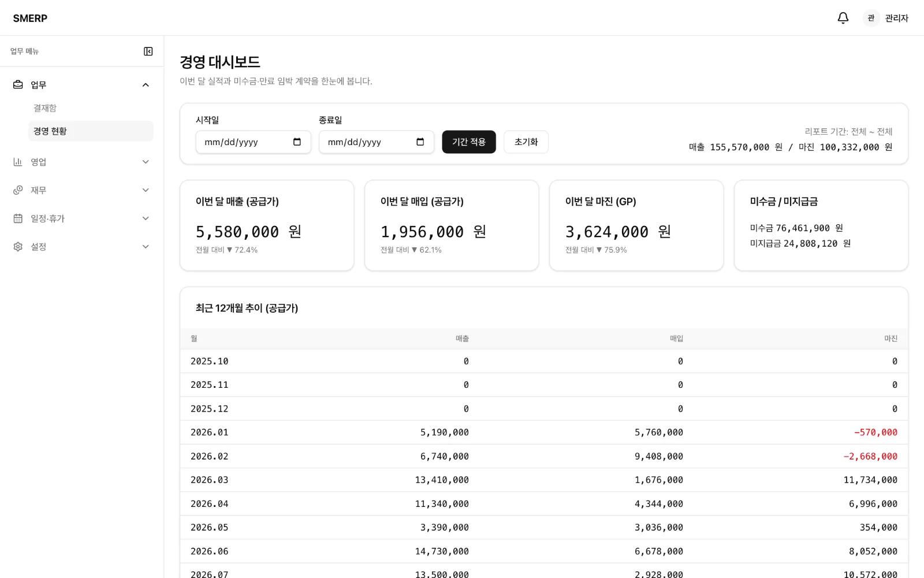Open the 결재함 menu item

91,108
